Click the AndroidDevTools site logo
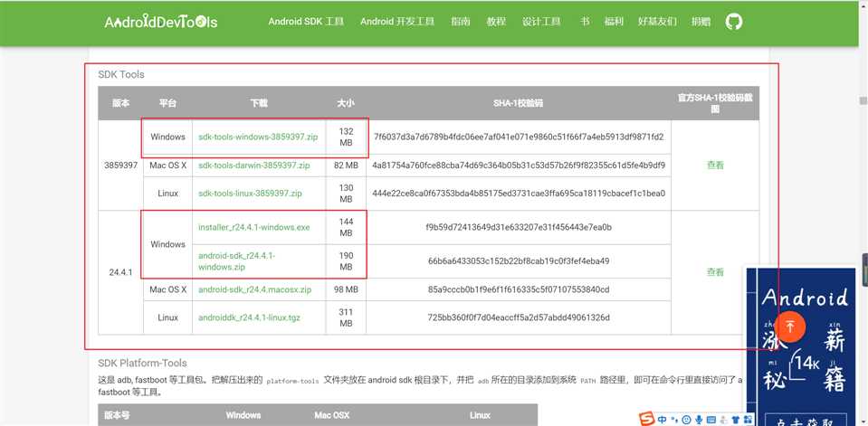Screen dimensions: 868x426 (160, 22)
